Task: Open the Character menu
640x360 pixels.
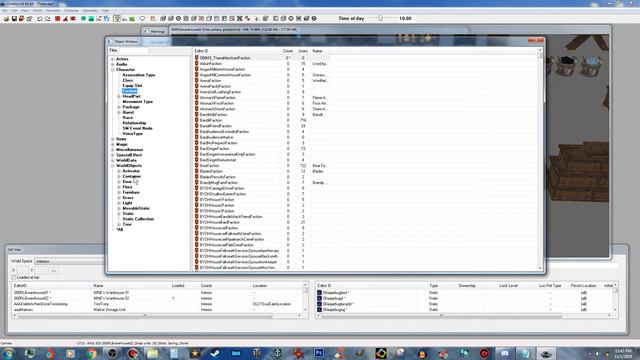Action: (x=71, y=10)
